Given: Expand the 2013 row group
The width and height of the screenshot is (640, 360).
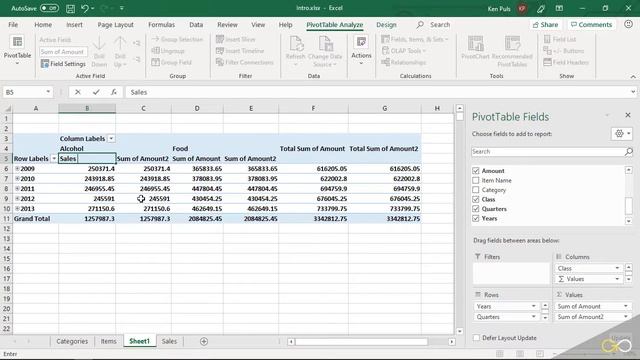Looking at the screenshot, I should 17,209.
